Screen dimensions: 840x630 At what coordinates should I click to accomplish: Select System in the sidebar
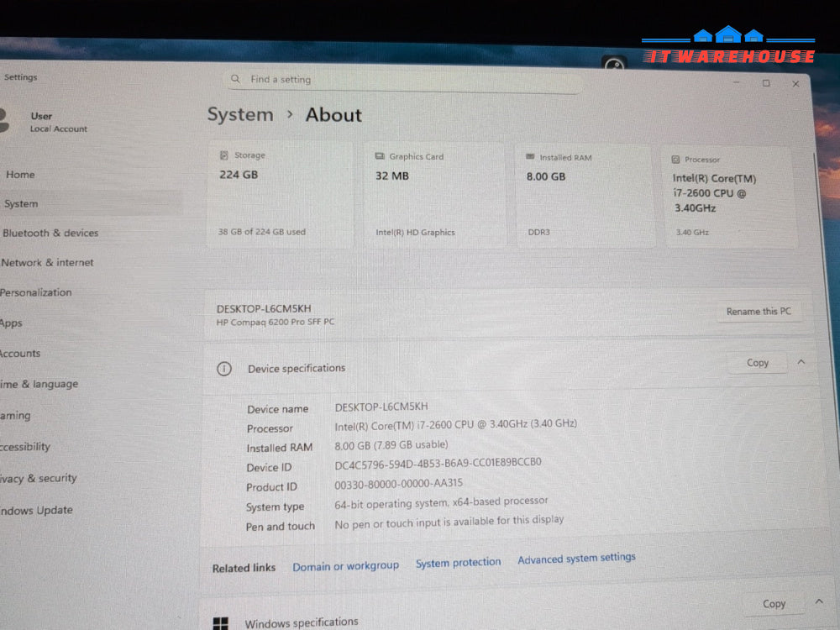click(x=91, y=203)
